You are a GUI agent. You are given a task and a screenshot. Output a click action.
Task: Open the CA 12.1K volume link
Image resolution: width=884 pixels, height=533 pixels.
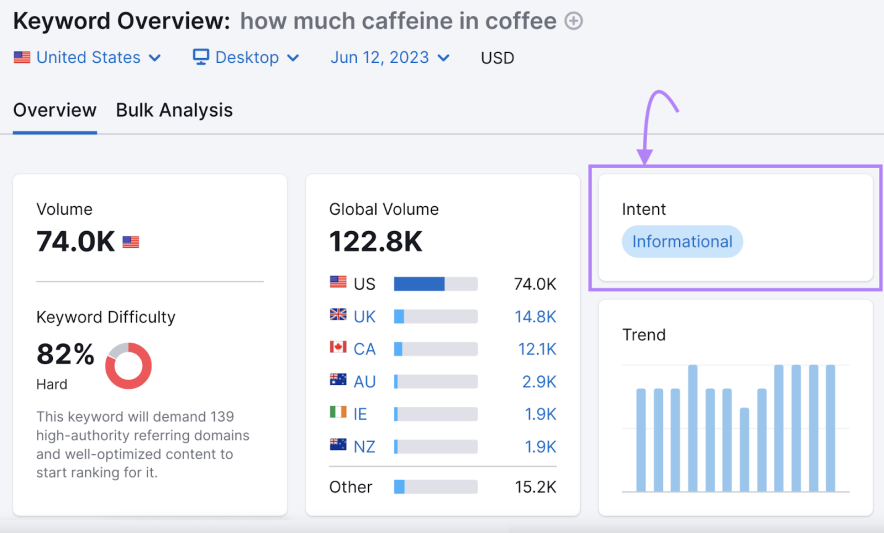535,349
